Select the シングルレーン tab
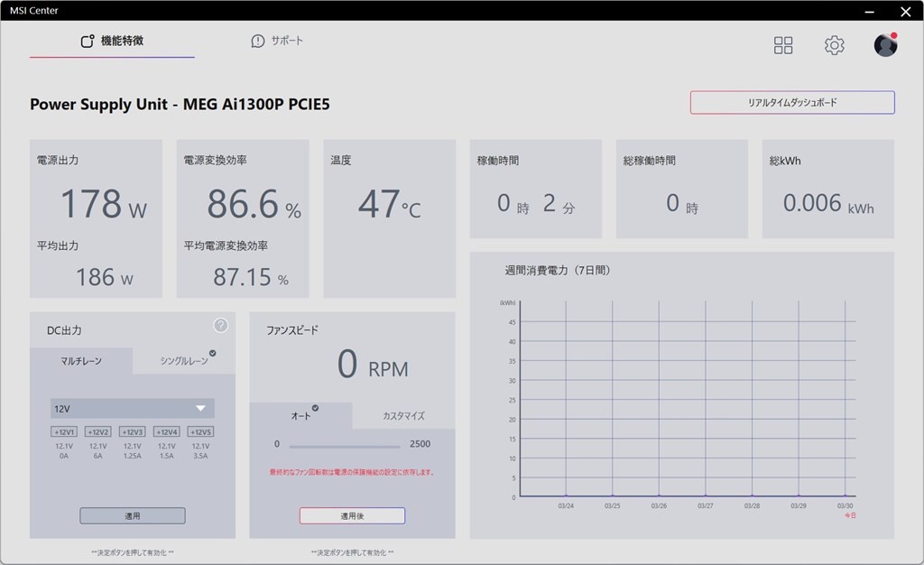The image size is (924, 565). click(184, 360)
